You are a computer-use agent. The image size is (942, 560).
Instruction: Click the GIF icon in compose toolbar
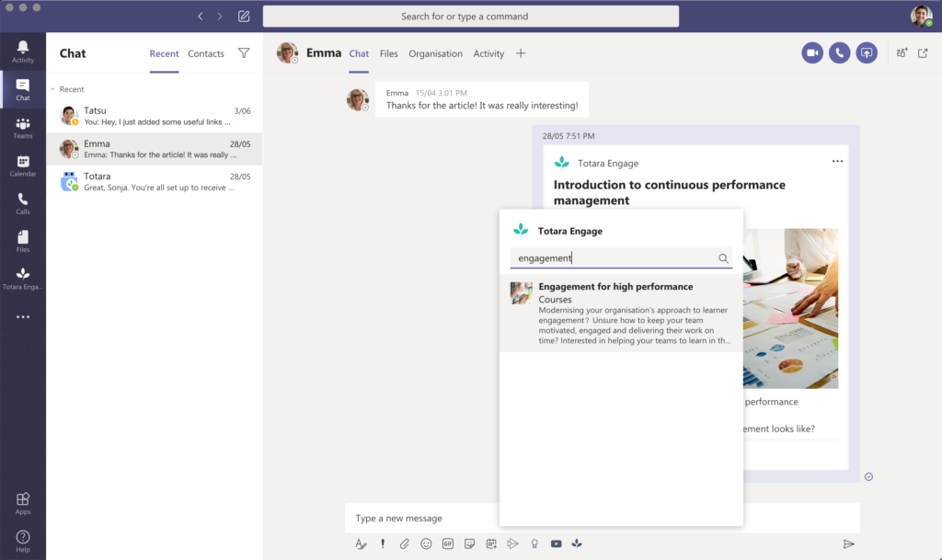[x=448, y=543]
